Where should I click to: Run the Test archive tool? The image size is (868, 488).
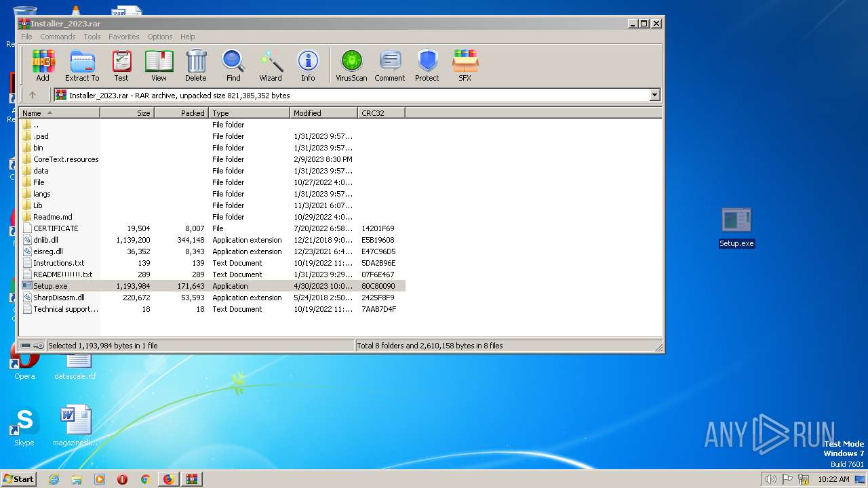click(121, 66)
